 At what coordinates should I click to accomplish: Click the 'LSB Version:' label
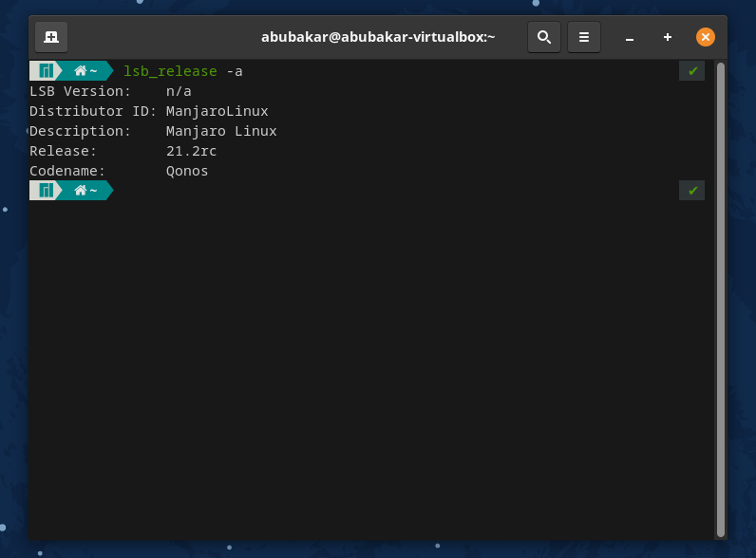(80, 91)
